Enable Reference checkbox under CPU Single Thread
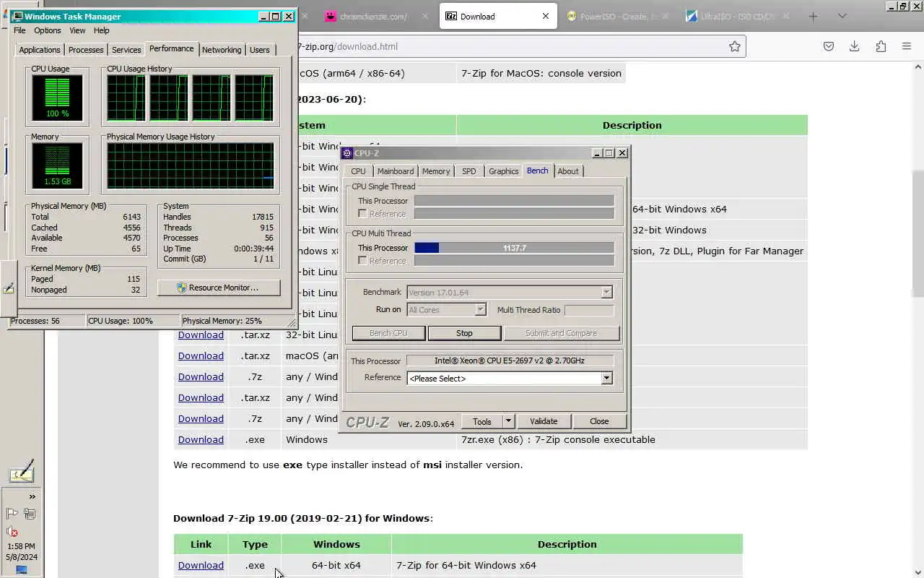 tap(362, 214)
